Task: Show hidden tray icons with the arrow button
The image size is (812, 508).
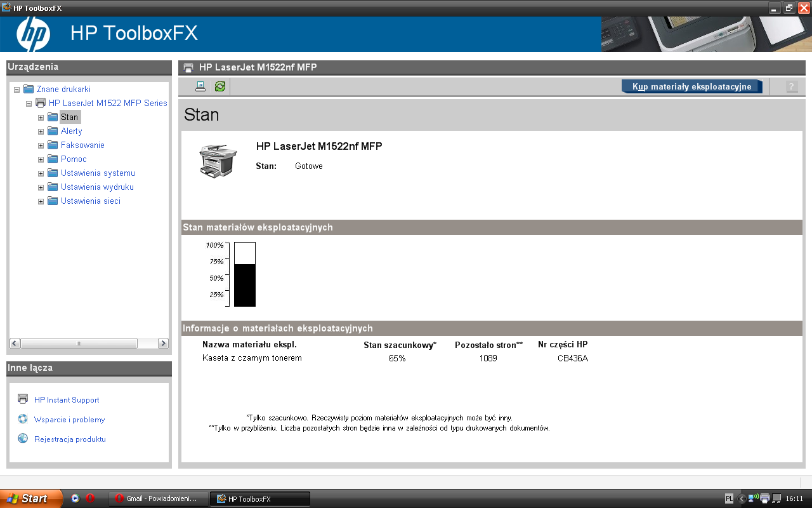Action: click(742, 498)
